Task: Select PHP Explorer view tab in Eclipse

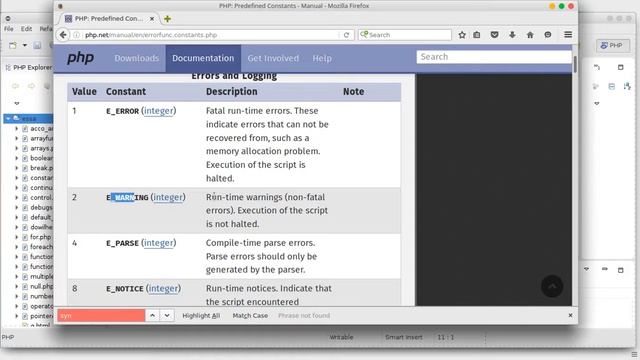Action: point(29,67)
